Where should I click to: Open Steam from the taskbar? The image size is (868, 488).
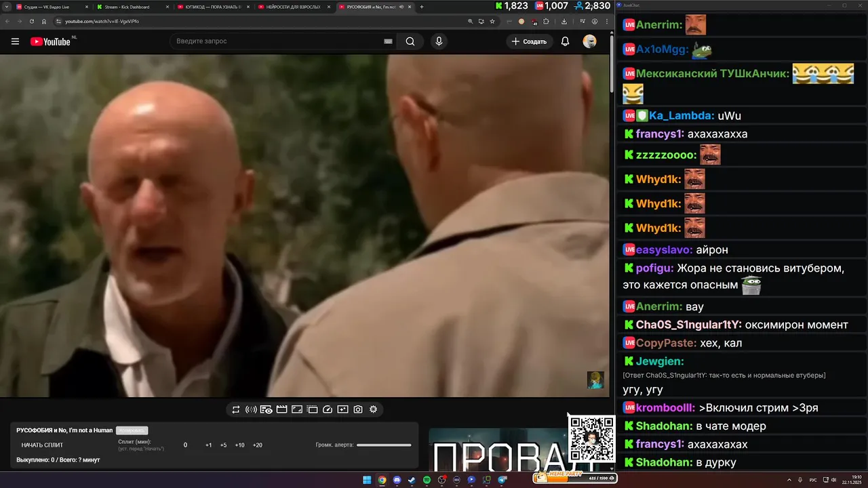(x=412, y=480)
